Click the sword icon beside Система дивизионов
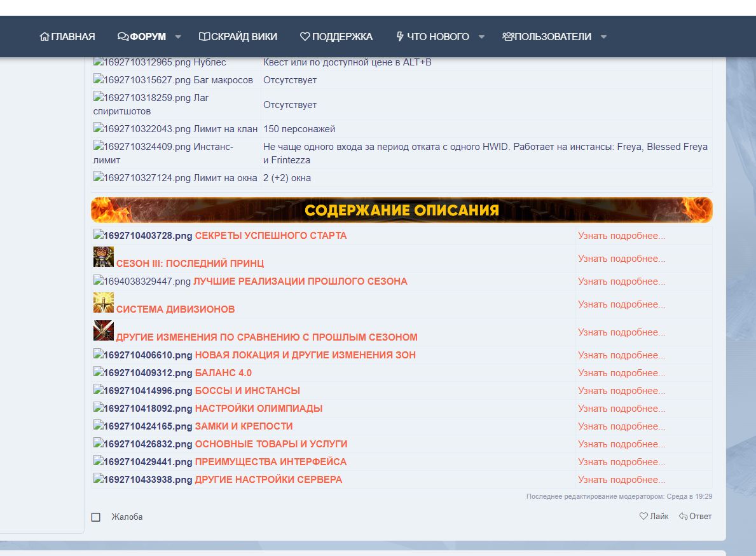 point(103,302)
